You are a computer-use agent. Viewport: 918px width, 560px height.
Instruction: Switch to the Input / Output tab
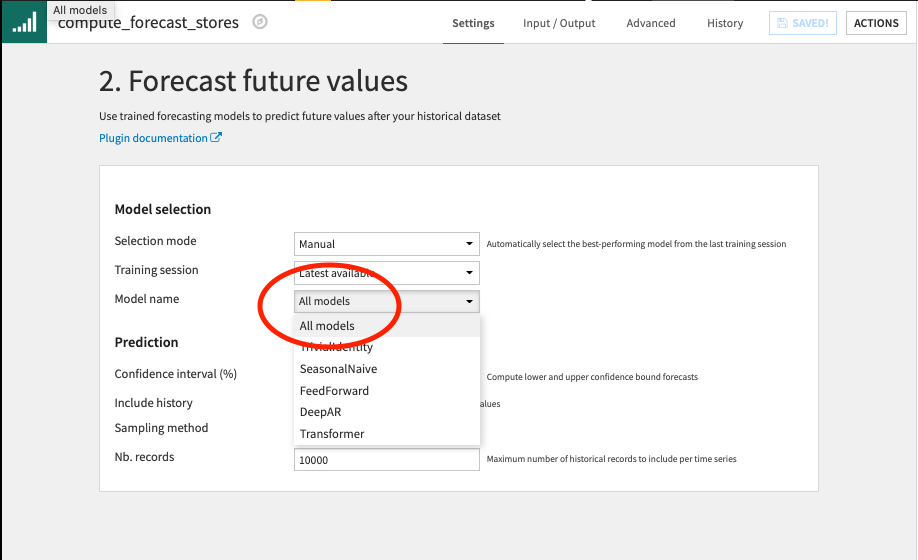[x=559, y=23]
